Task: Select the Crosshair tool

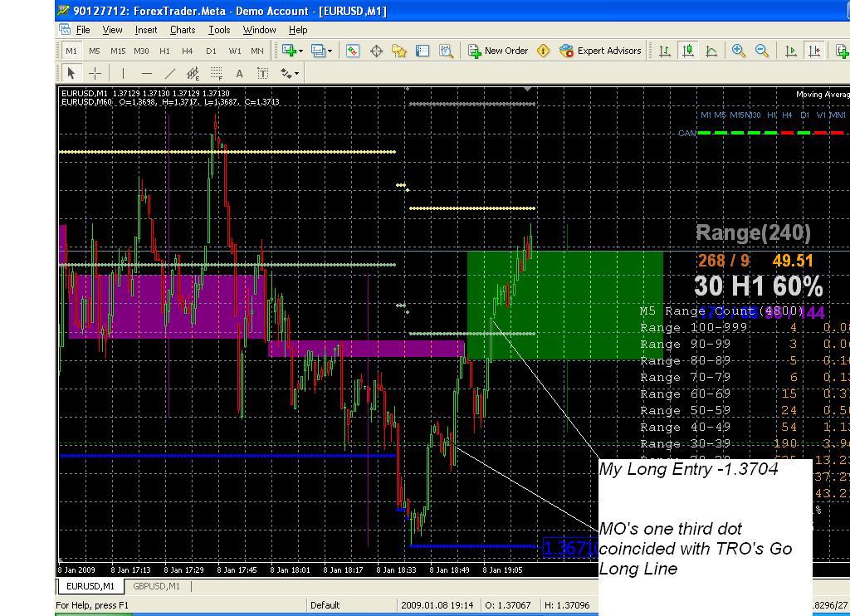Action: 95,73
